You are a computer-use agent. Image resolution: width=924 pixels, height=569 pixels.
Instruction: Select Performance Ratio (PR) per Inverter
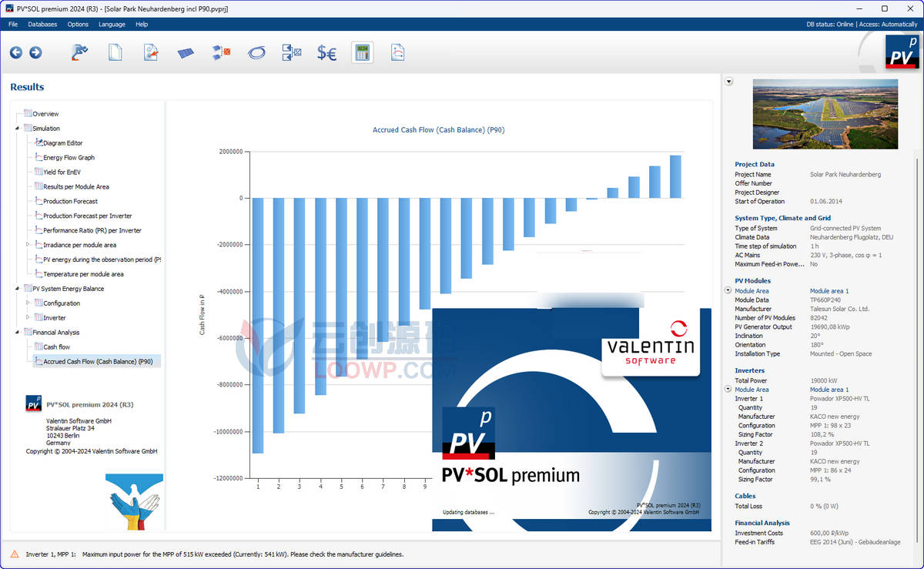[x=92, y=231]
